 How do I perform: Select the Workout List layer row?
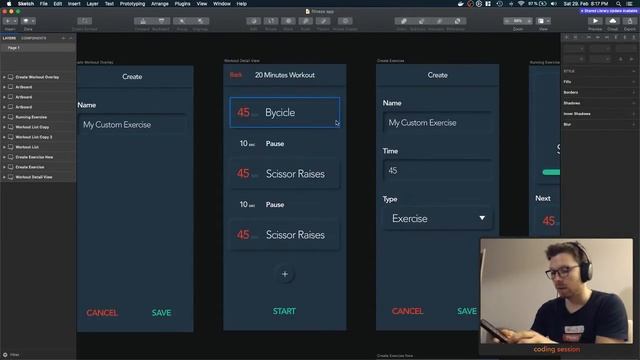[38, 147]
